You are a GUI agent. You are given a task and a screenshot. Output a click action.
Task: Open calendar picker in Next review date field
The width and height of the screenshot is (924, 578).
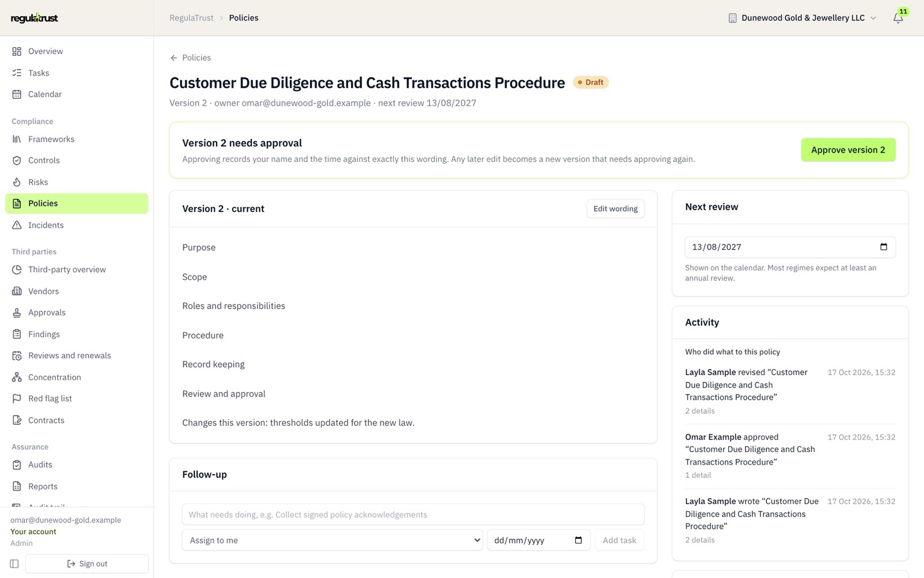tap(884, 247)
